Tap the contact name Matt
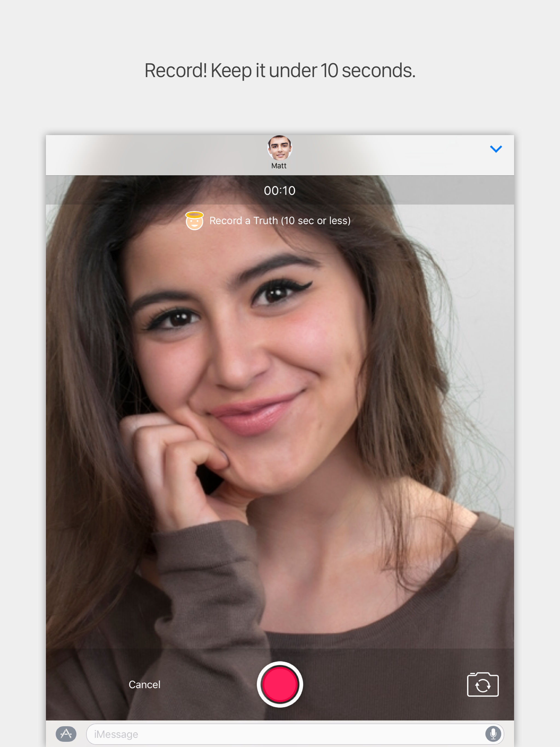The height and width of the screenshot is (747, 560). click(x=279, y=166)
